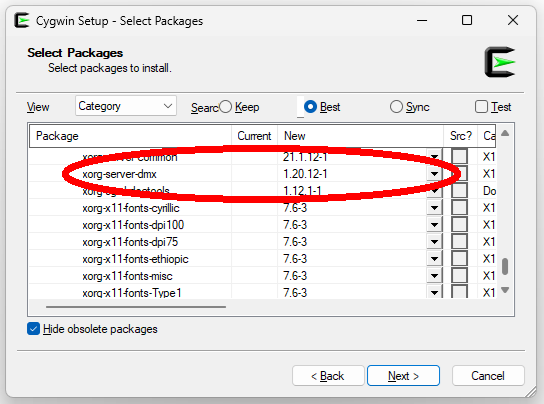Click the large Cygwin logo in header
Screen dimensions: 544x404
click(500, 62)
